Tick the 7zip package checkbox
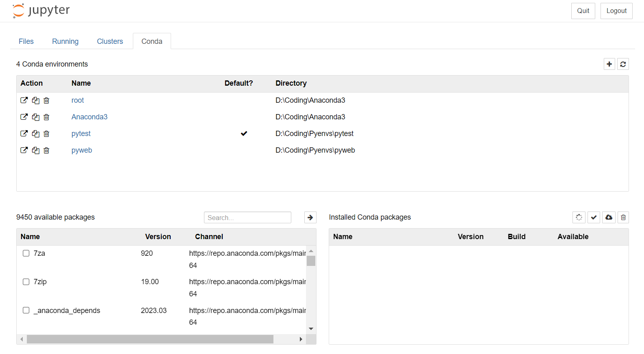The width and height of the screenshot is (644, 354). (x=26, y=282)
